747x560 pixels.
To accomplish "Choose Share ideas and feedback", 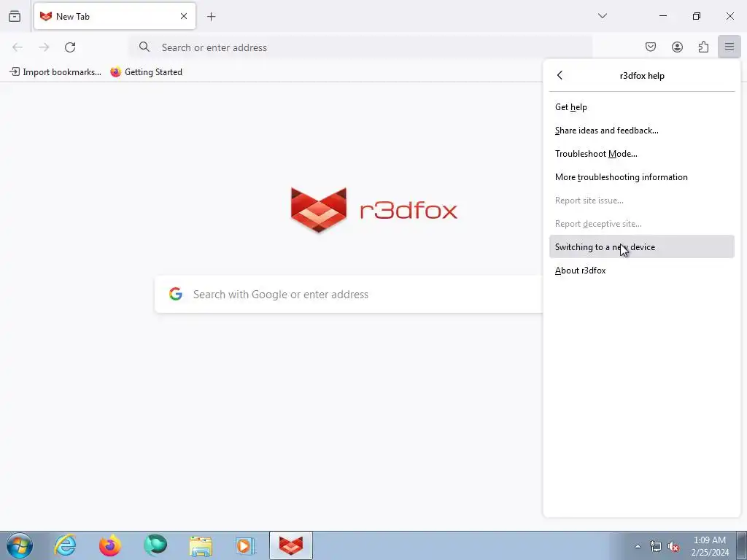I will point(642,131).
